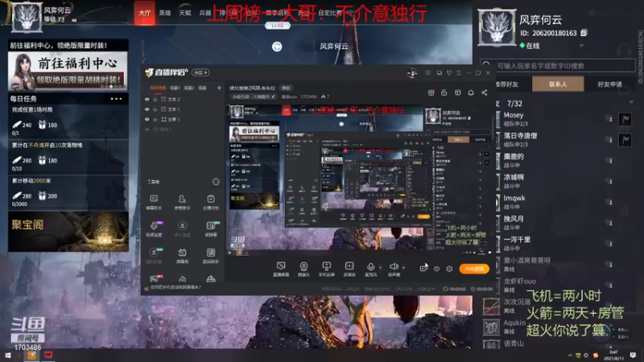
Task: Switch to the 天赋 game tab
Action: click(185, 13)
